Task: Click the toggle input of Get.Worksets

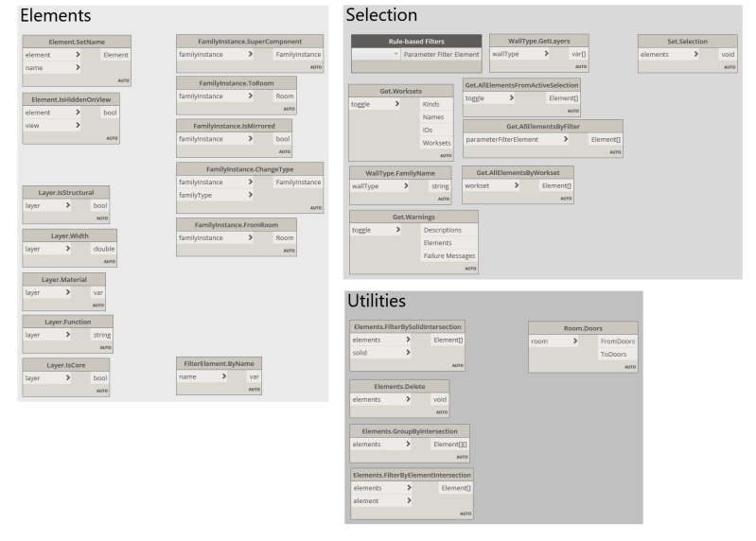Action: tap(375, 104)
